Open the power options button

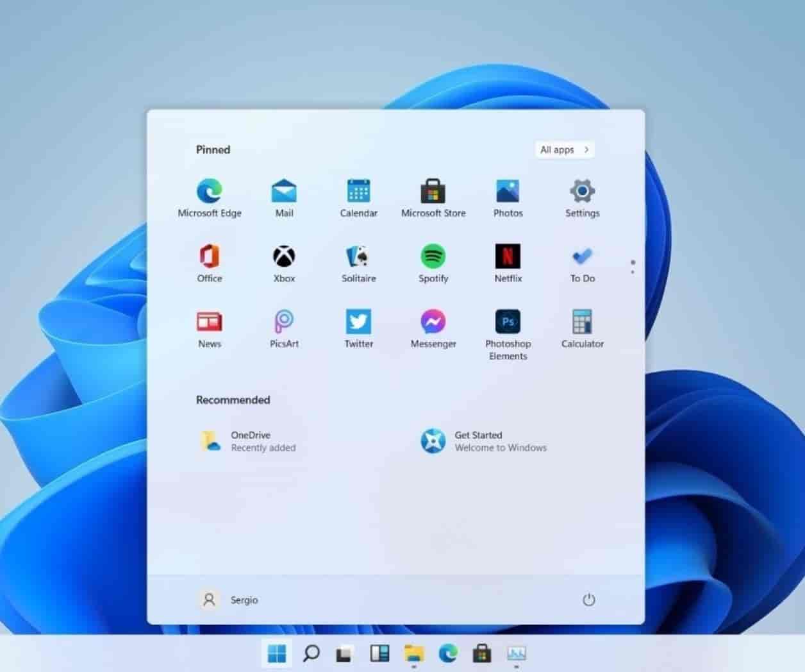[588, 600]
